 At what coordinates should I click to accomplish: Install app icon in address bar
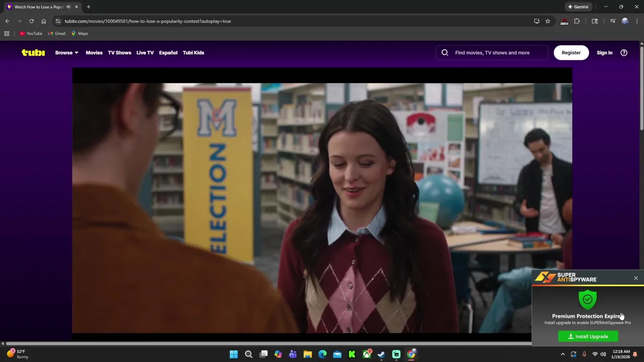pyautogui.click(x=537, y=21)
